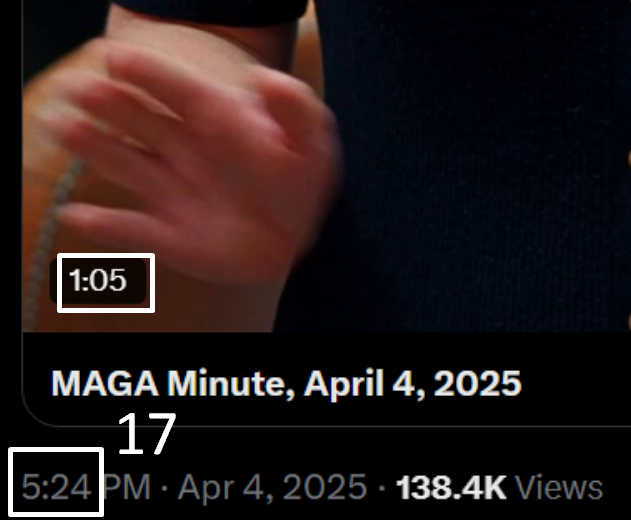
Task: Click the 5:24 PM timestamp
Action: [86, 487]
